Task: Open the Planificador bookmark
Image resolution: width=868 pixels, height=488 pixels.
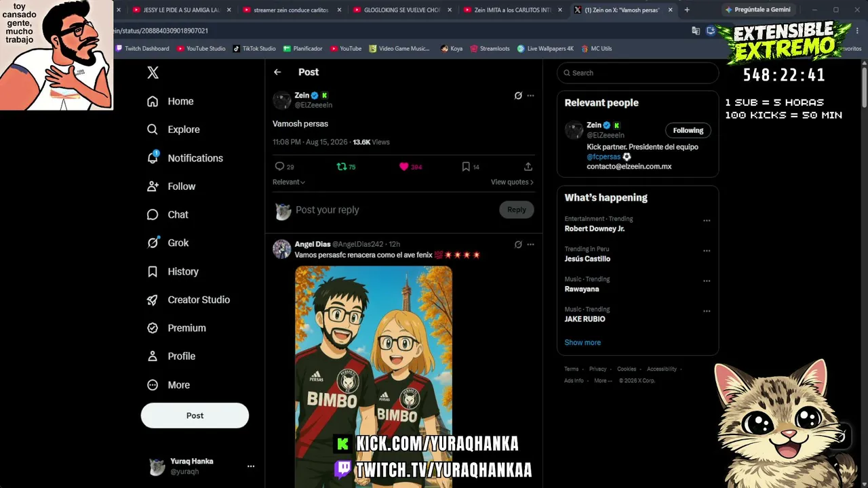Action: tap(302, 49)
